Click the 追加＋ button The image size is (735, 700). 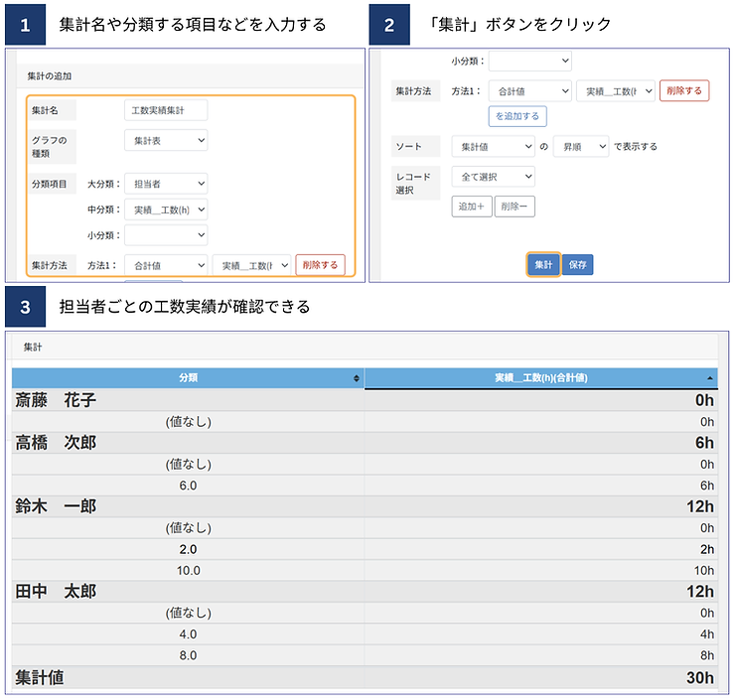tap(471, 207)
